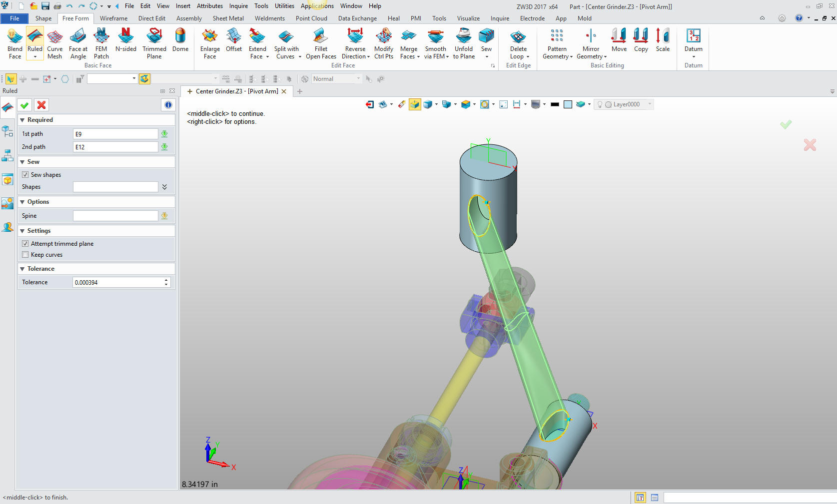Screen dimensions: 837x504
Task: Click the black color swatch in view toolbar
Action: pos(555,104)
